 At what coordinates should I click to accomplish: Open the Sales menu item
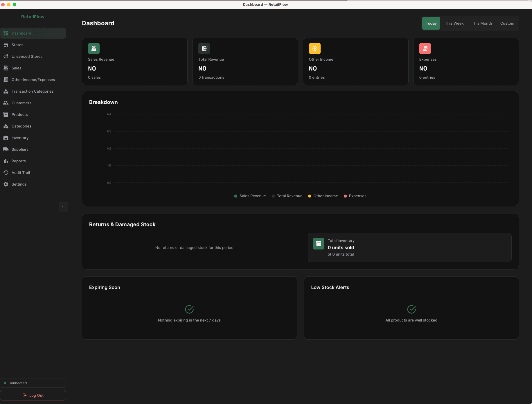coord(33,68)
